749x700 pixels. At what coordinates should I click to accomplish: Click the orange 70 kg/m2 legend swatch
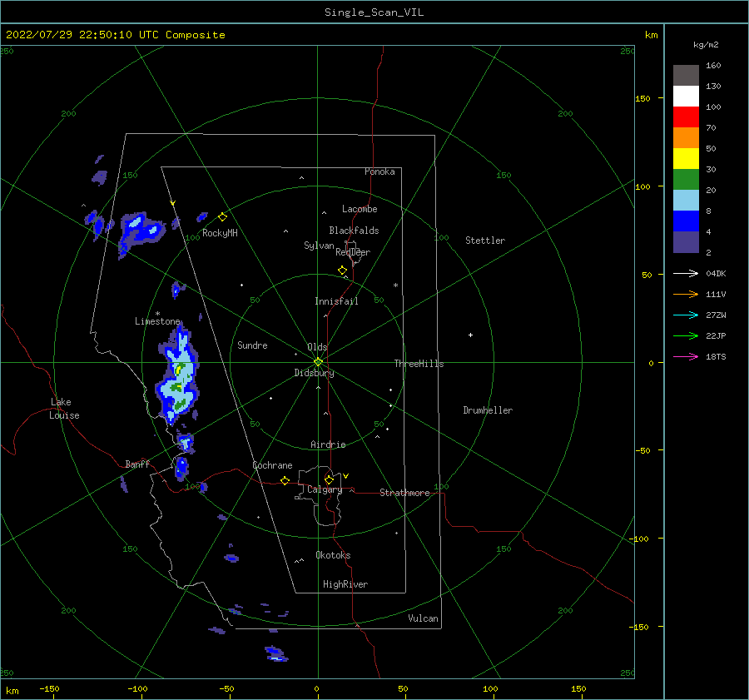pyautogui.click(x=686, y=138)
